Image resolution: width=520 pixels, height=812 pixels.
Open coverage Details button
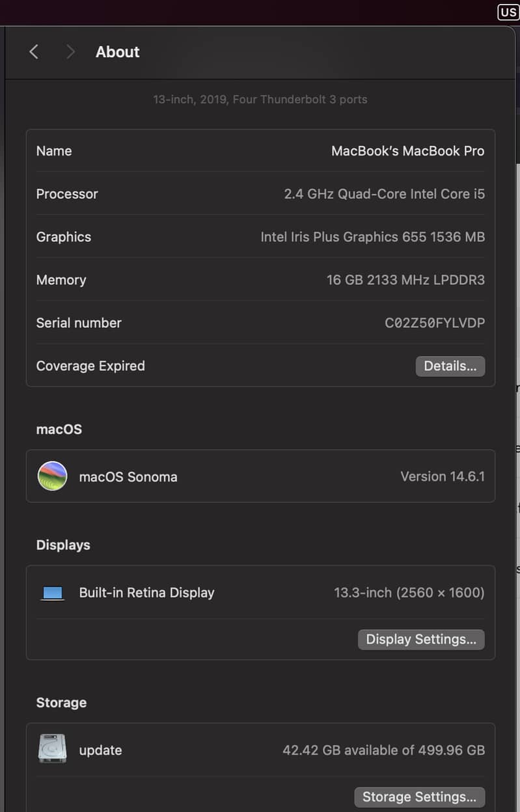[450, 366]
